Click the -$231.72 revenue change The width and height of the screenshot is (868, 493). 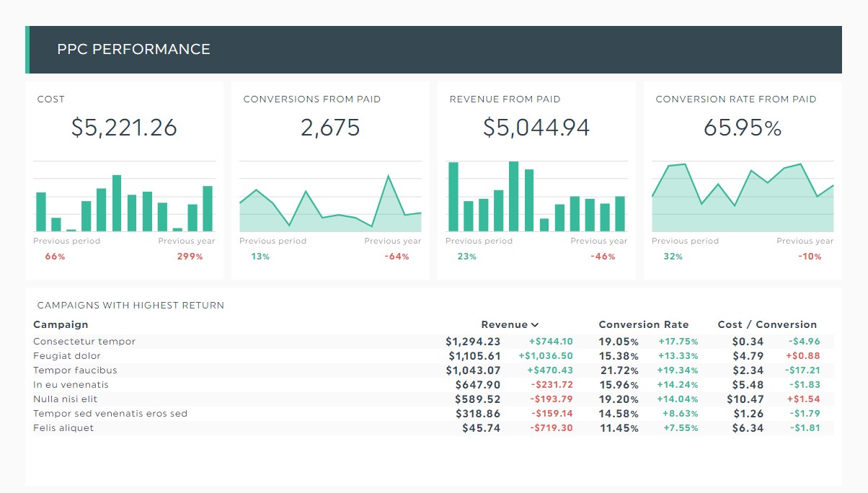(x=552, y=385)
